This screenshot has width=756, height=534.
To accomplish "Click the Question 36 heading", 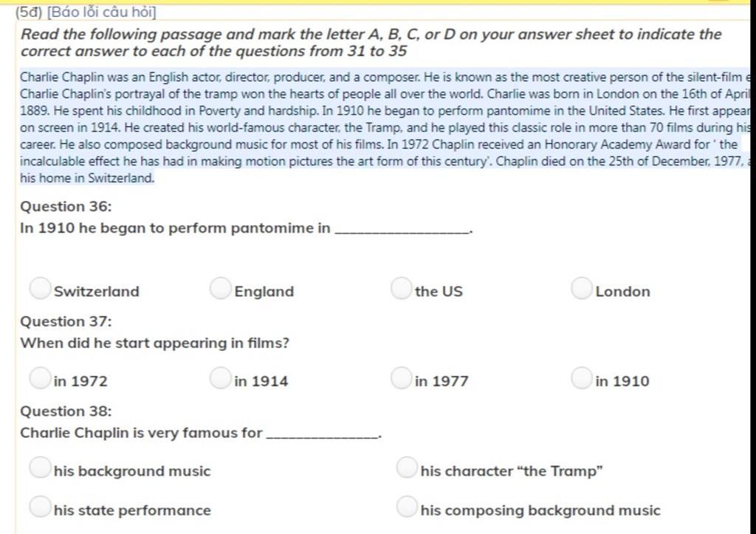I will tap(66, 207).
